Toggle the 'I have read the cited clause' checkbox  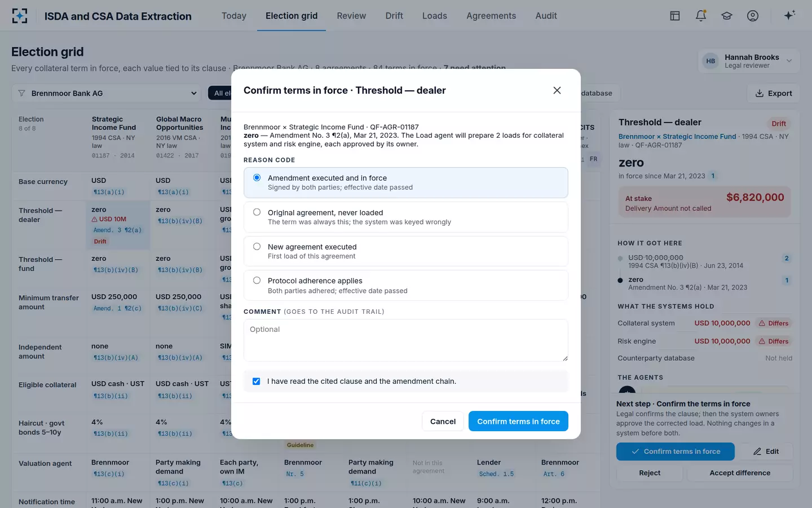point(257,382)
